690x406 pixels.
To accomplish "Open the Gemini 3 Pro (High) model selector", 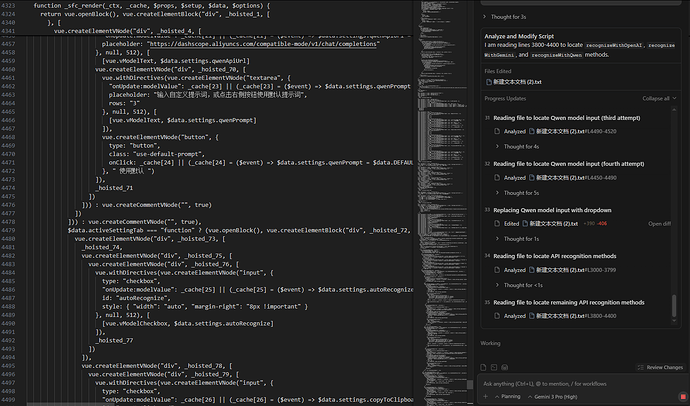I will (x=553, y=397).
